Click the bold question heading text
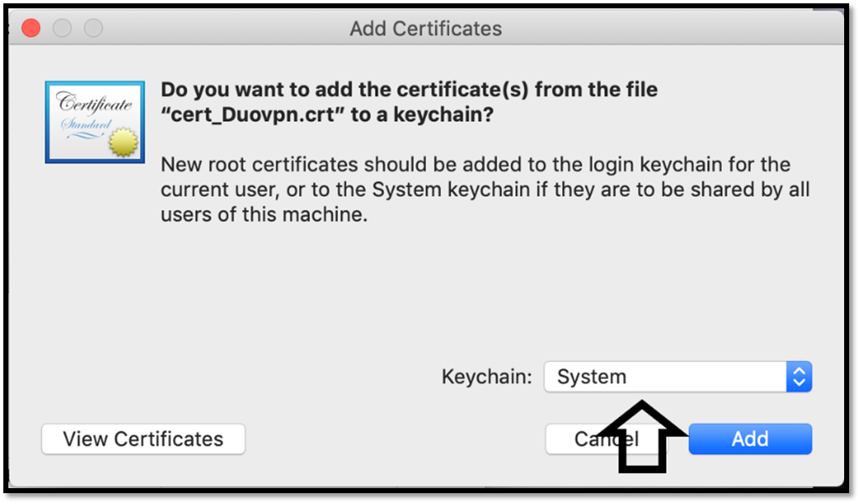860x504 pixels. click(409, 102)
